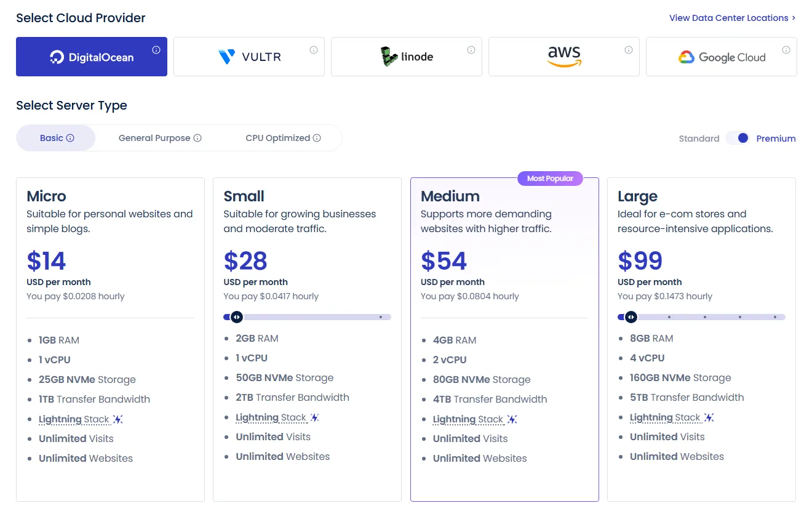Image resolution: width=812 pixels, height=511 pixels.
Task: Click the info icon on AWS card
Action: click(629, 50)
